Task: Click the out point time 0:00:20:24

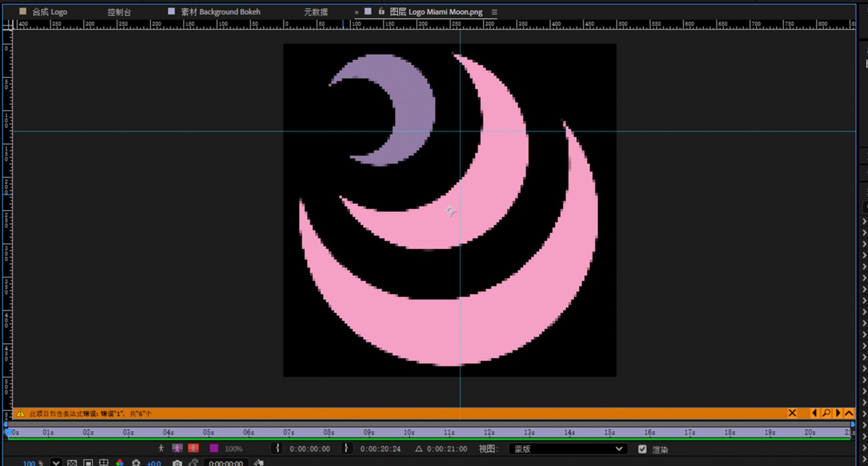Action: click(380, 449)
